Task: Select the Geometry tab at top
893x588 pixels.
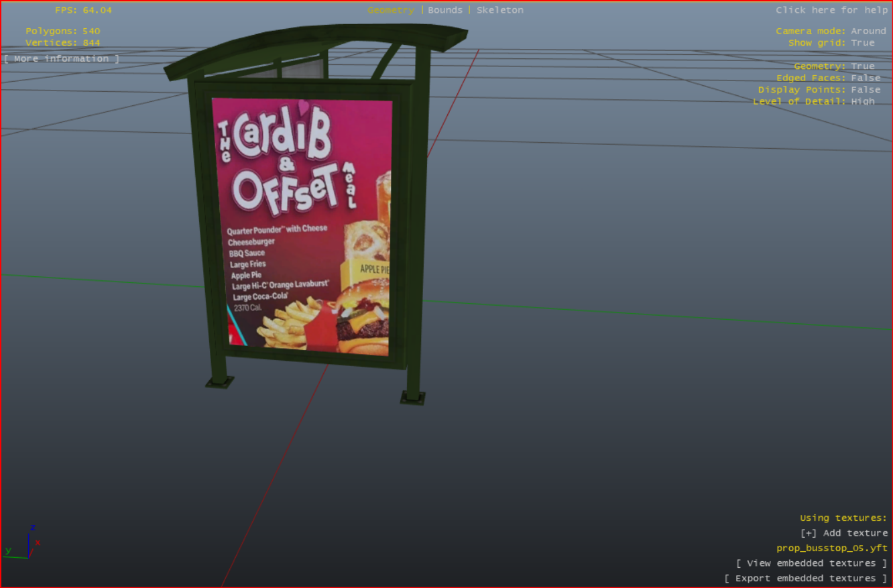Action: (390, 10)
